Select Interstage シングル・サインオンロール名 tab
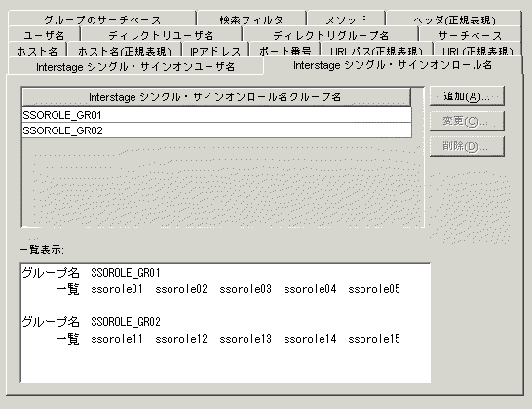532x409 pixels. coord(393,65)
